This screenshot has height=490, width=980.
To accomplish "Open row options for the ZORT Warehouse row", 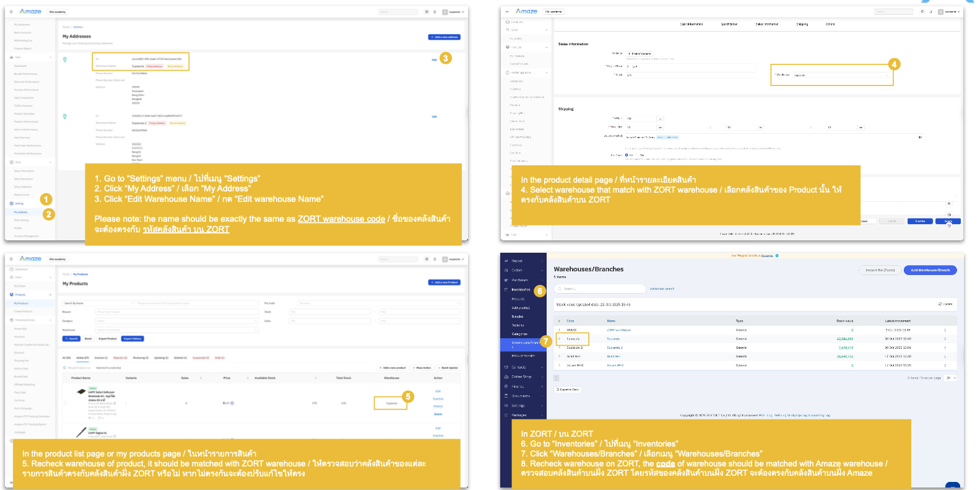I will click(945, 330).
